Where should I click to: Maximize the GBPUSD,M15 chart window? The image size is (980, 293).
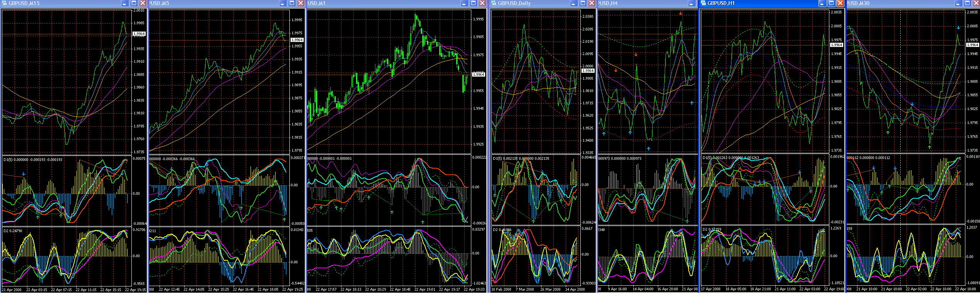click(x=134, y=3)
